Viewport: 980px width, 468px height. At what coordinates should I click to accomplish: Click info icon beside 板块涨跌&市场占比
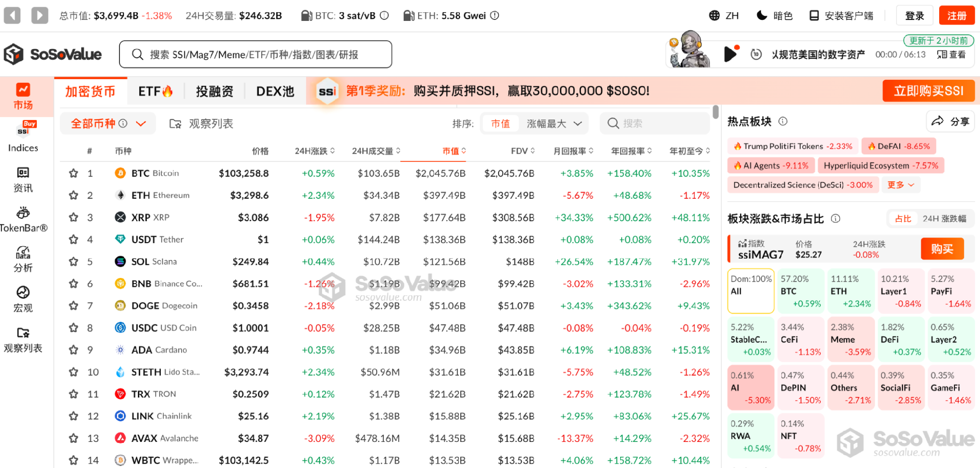(836, 219)
